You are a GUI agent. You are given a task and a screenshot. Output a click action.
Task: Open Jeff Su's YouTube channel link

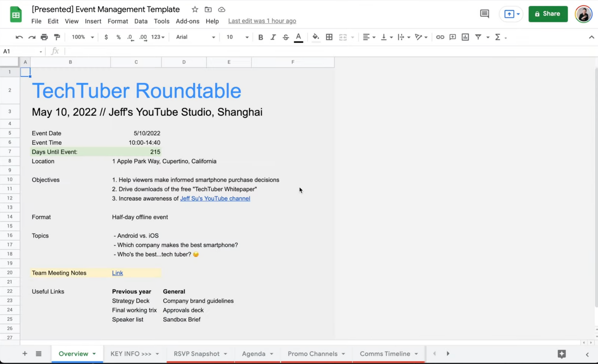click(215, 198)
